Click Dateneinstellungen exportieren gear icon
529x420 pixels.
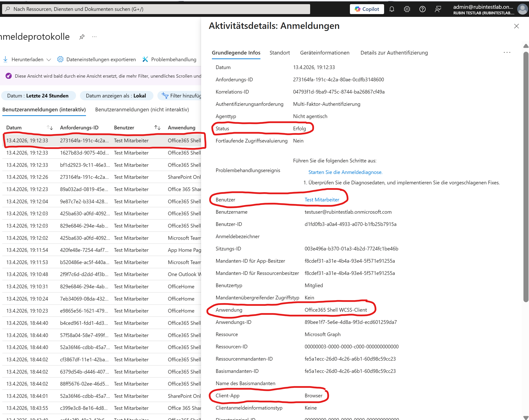60,59
